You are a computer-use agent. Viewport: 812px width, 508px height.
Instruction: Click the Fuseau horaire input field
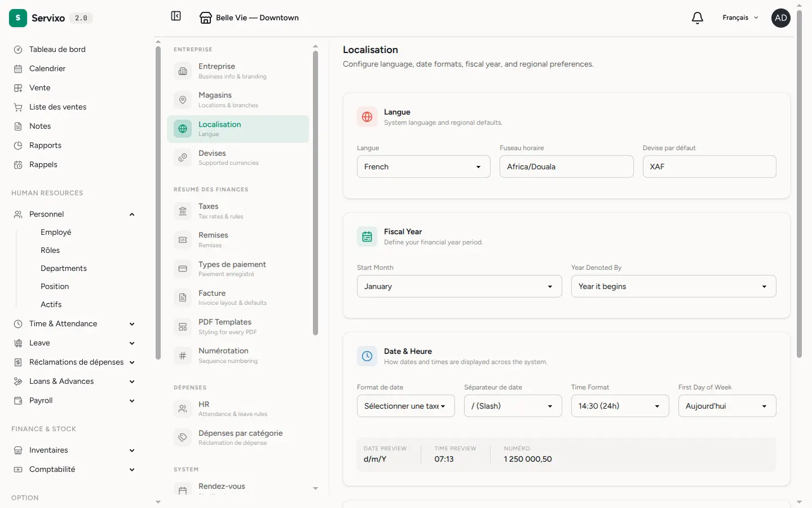(x=567, y=167)
